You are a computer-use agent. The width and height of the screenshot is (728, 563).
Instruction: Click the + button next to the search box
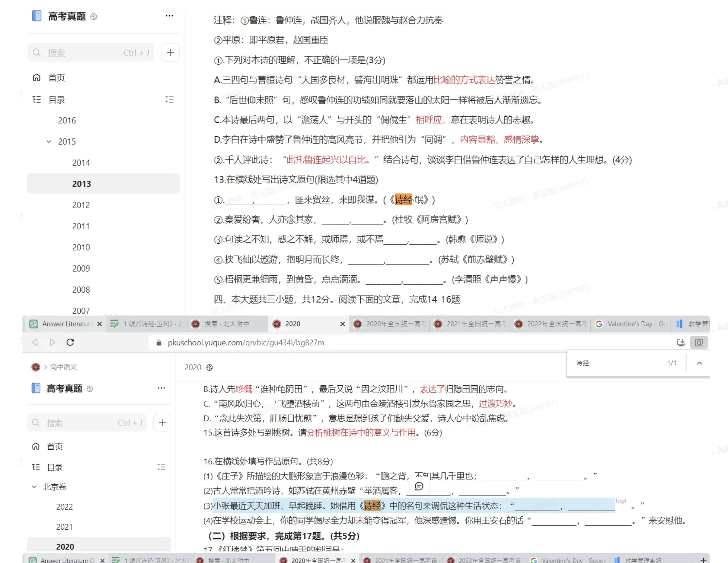170,52
